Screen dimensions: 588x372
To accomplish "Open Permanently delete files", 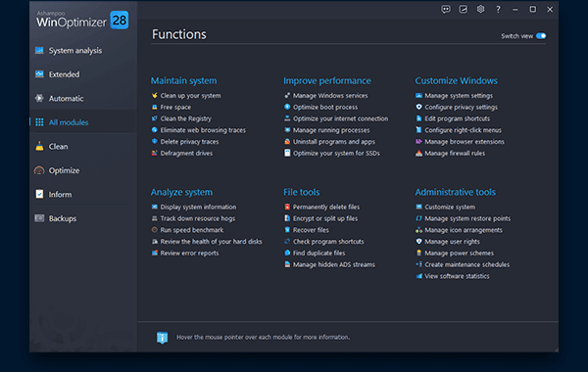I will point(326,207).
